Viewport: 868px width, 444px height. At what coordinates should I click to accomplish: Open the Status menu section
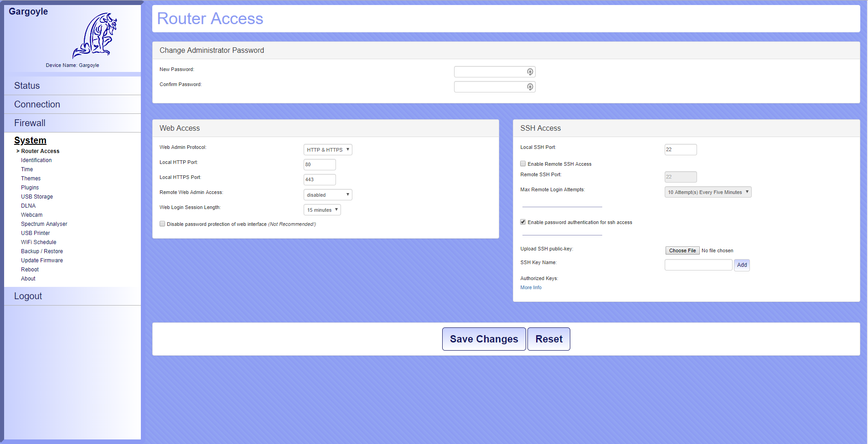[x=27, y=86]
